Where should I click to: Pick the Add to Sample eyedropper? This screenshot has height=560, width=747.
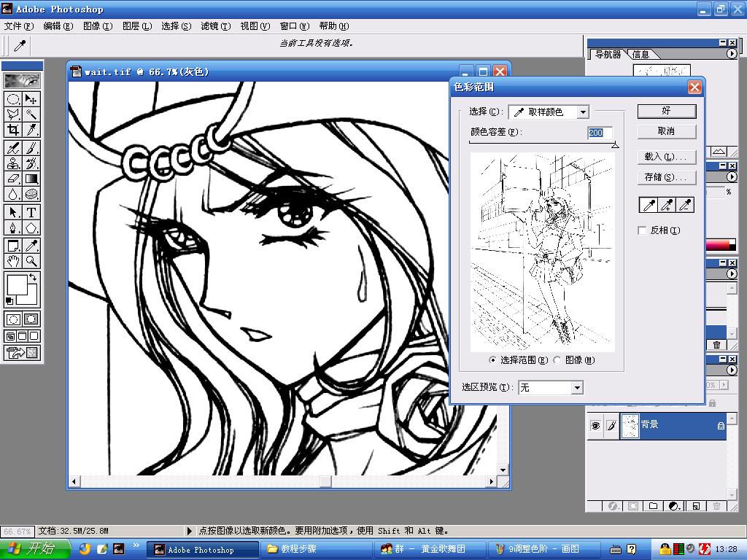[x=667, y=205]
